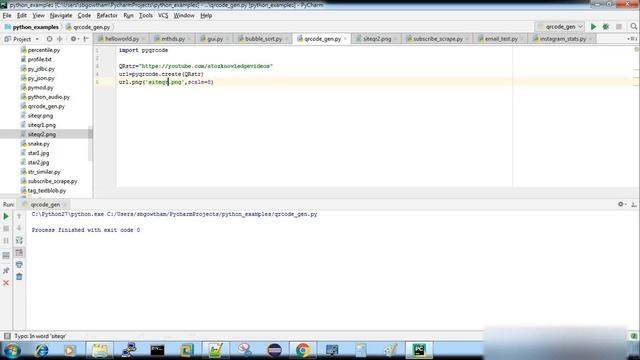Click the Stop square in the top toolbar
Screen dimensions: 640x360
coord(619,27)
